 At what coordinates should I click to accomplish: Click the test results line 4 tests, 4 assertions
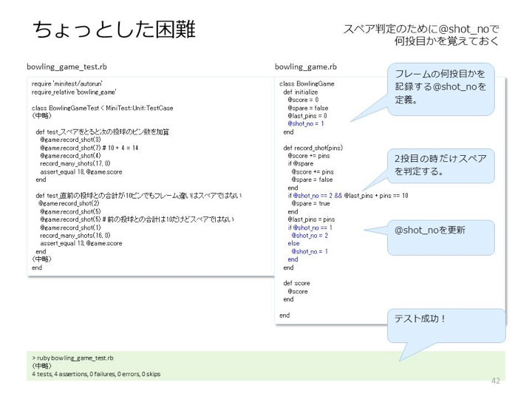(x=96, y=374)
